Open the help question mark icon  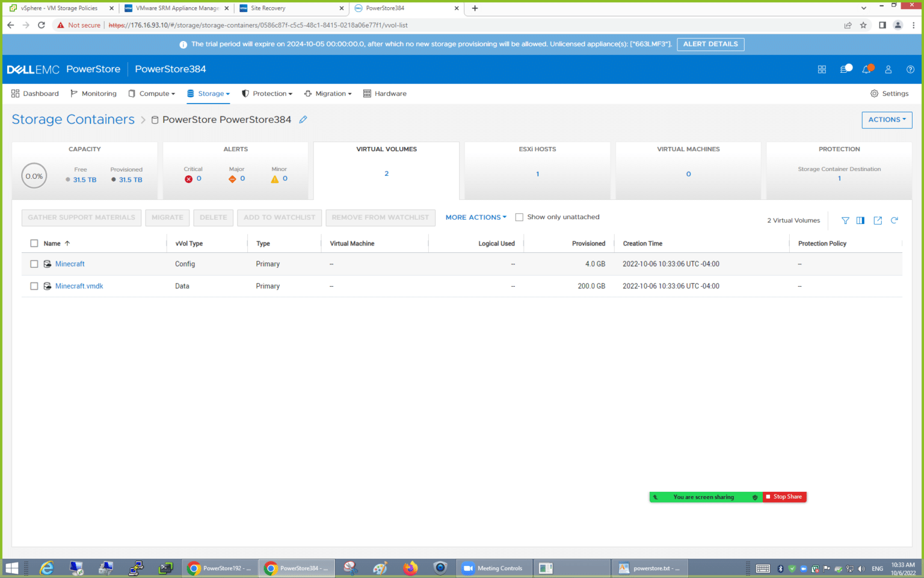coord(910,69)
